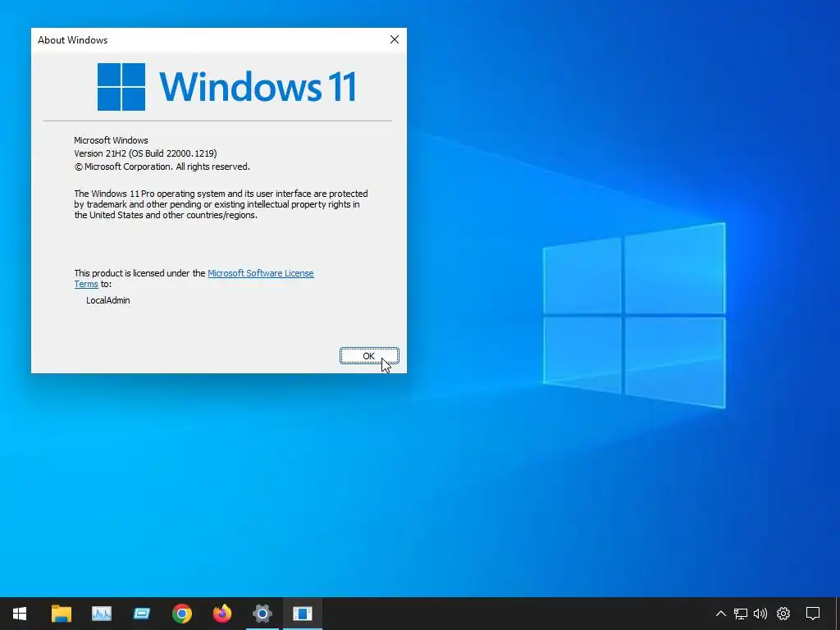Open the network status tray icon
This screenshot has height=630, width=840.
pos(741,614)
